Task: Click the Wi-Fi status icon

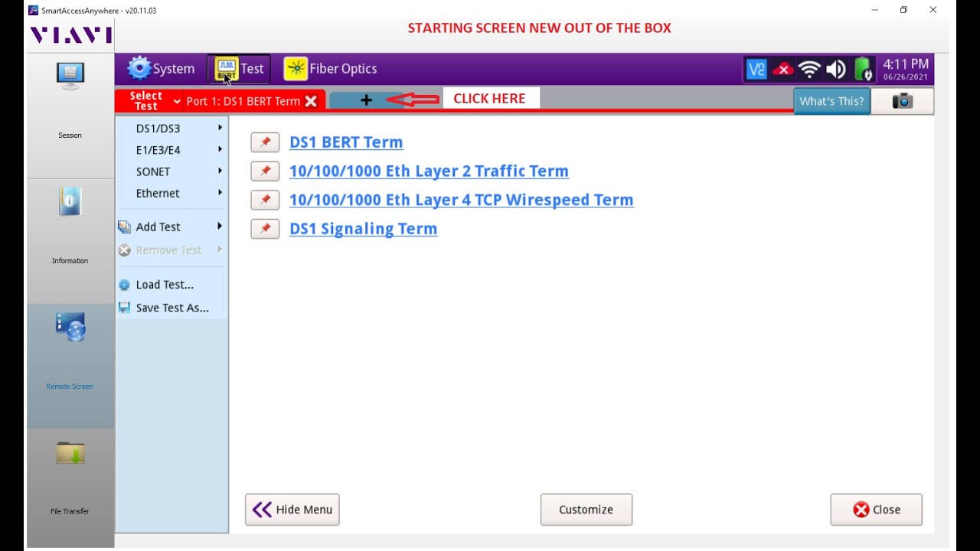Action: click(809, 70)
